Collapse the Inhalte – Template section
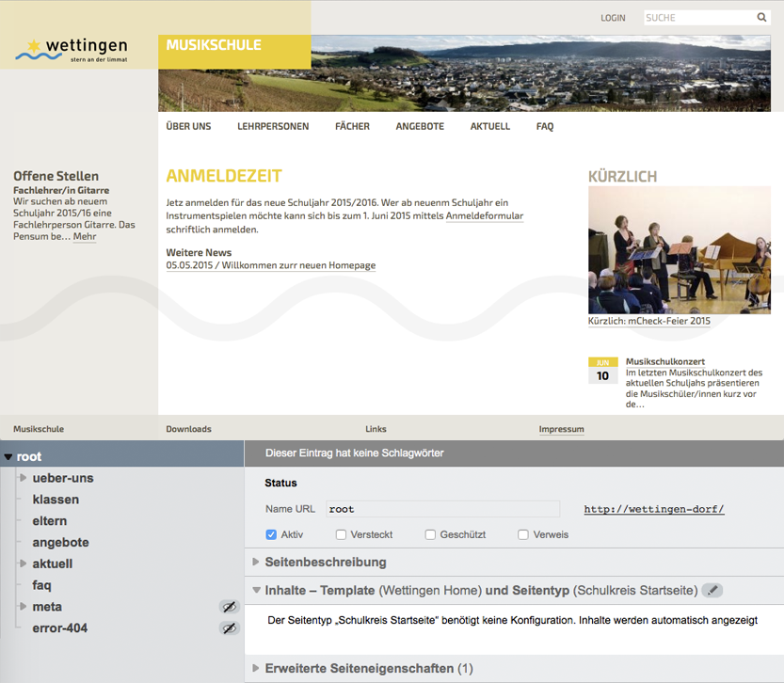Viewport: 784px width, 683px height. 256,590
